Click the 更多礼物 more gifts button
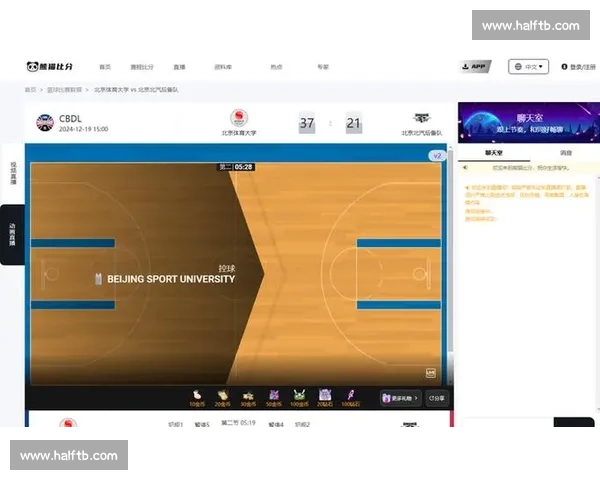 pos(400,398)
